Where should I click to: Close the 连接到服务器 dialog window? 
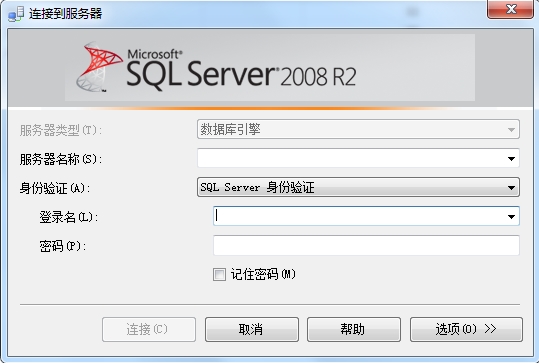point(510,9)
